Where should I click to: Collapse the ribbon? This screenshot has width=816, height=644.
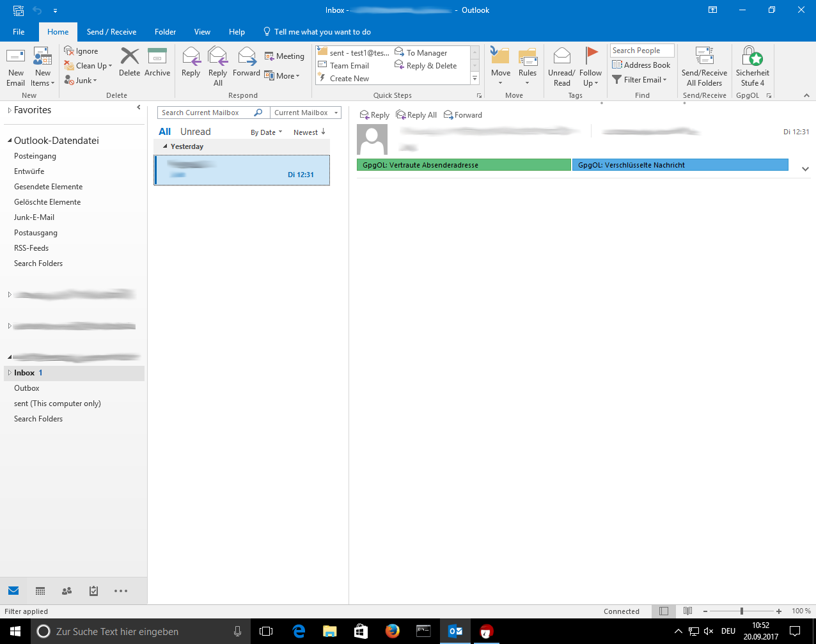tap(806, 95)
